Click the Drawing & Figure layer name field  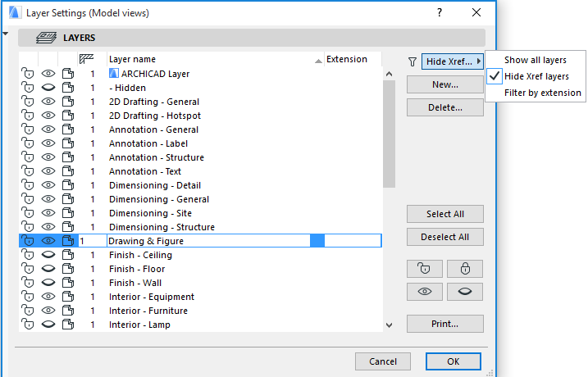point(205,241)
